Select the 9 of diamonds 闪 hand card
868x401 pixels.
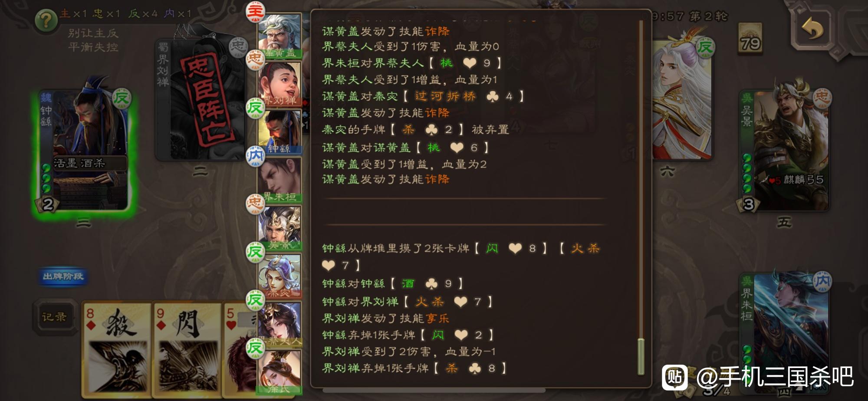[x=187, y=350]
